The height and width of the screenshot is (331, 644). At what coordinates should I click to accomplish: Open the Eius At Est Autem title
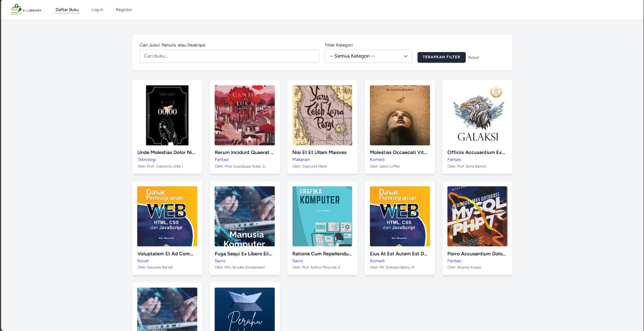pyautogui.click(x=398, y=254)
